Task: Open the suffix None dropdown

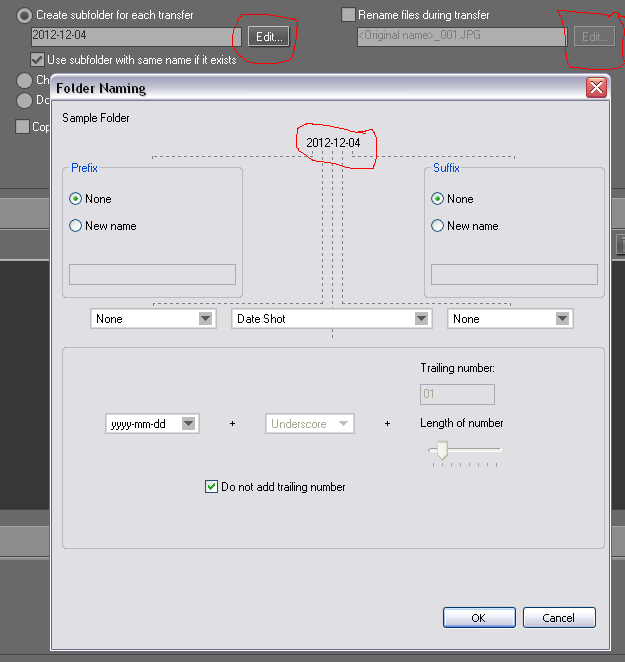Action: [510, 319]
